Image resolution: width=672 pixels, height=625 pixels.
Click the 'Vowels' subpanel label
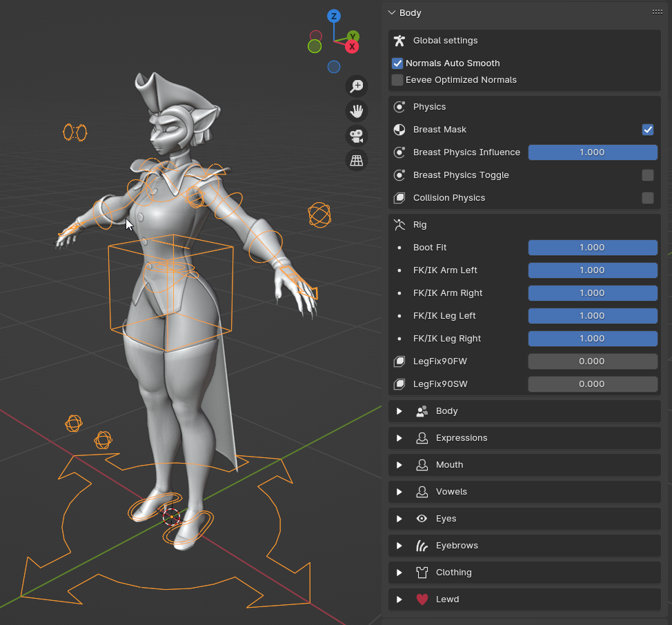point(451,492)
